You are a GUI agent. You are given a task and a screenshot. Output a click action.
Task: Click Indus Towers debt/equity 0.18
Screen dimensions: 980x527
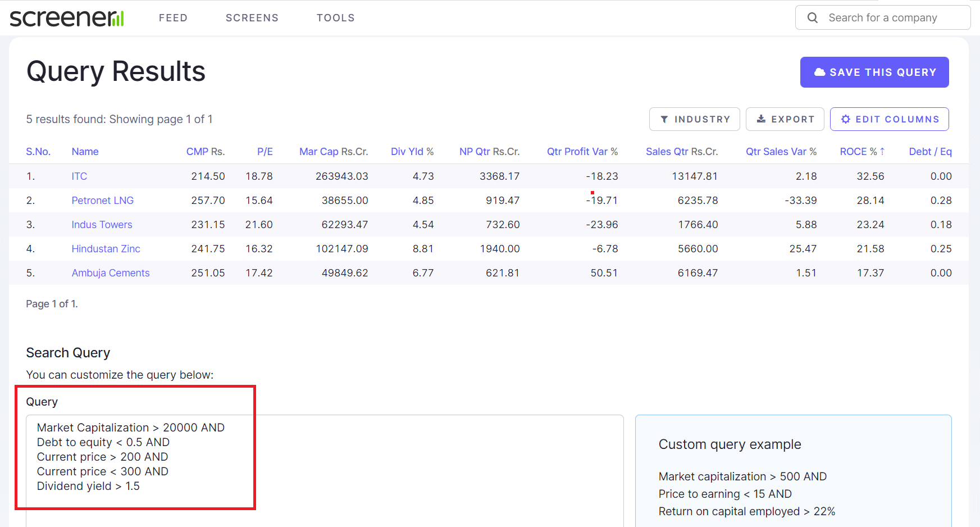(x=941, y=225)
